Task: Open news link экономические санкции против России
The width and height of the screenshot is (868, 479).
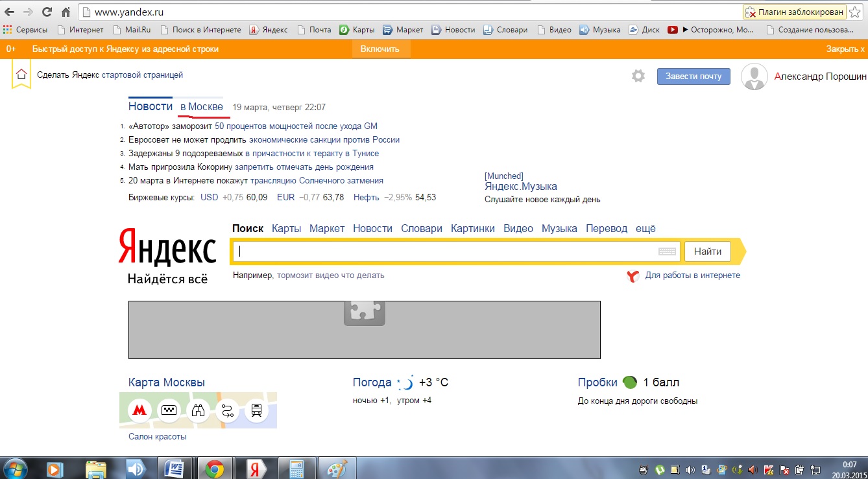Action: pos(324,139)
